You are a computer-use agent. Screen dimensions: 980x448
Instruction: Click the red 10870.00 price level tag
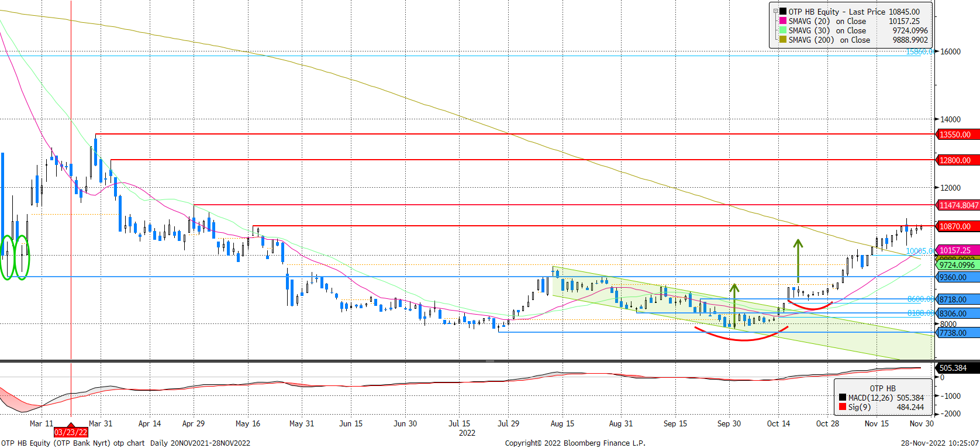[x=958, y=226]
